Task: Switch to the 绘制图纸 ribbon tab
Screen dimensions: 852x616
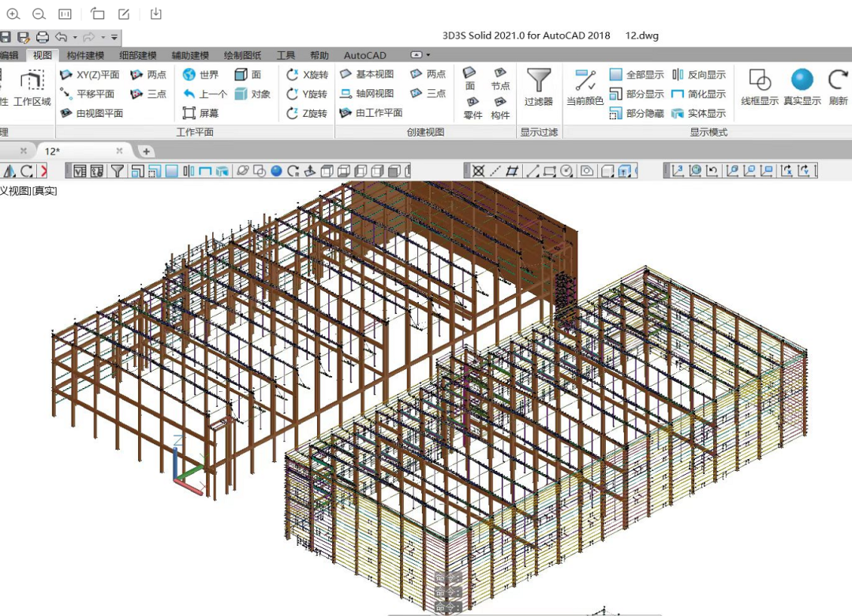Action: [x=243, y=55]
